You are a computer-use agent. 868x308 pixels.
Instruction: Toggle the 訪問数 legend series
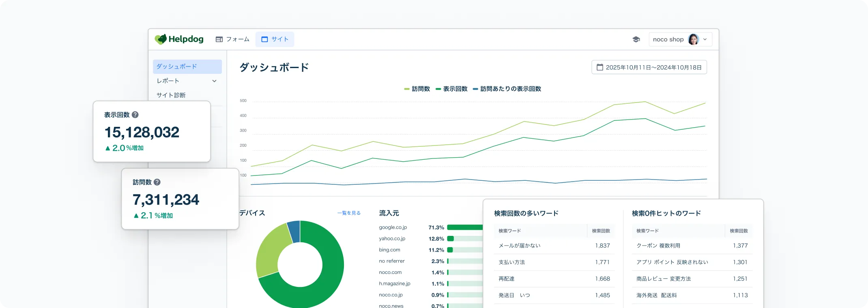417,89
